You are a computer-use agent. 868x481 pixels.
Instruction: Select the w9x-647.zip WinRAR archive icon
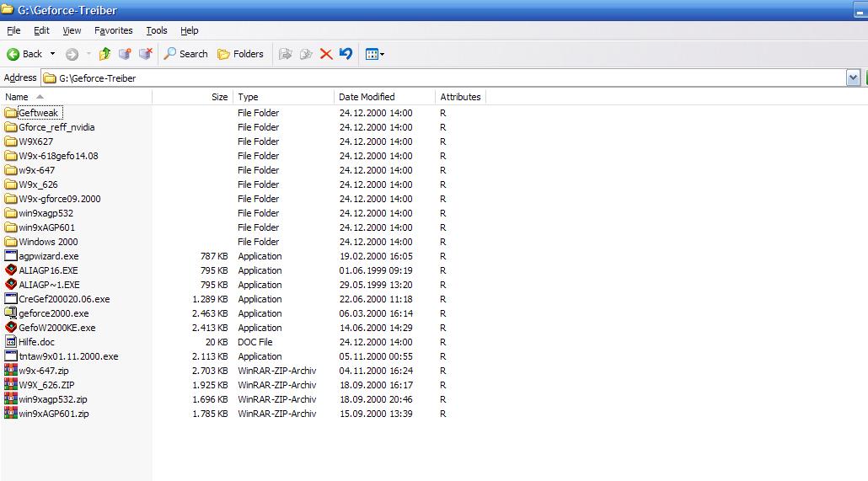[x=10, y=371]
